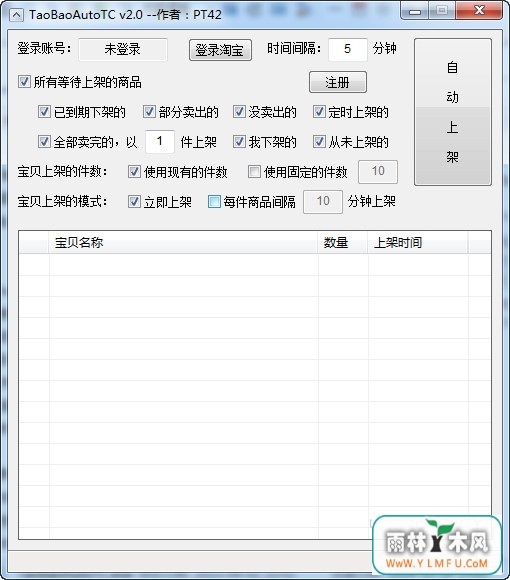The width and height of the screenshot is (510, 580).
Task: Disable the 没卖出的 checkbox
Action: [x=239, y=112]
